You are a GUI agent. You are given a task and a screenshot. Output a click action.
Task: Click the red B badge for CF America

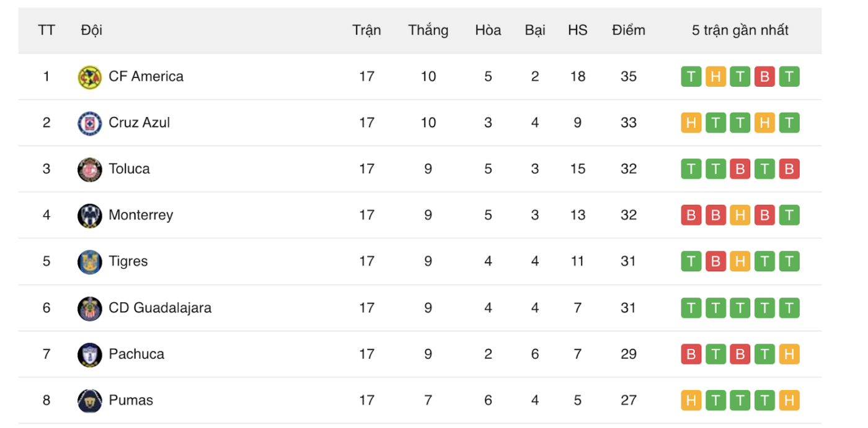tap(764, 77)
